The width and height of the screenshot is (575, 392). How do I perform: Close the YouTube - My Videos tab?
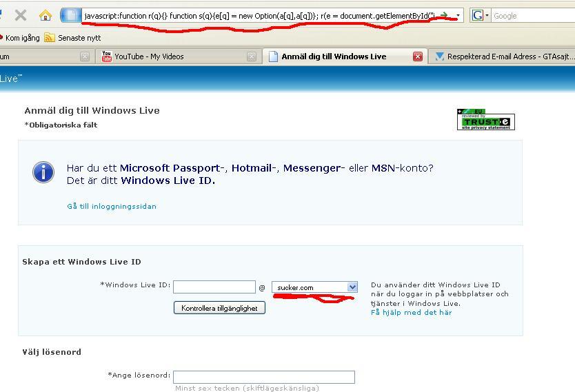[x=252, y=56]
